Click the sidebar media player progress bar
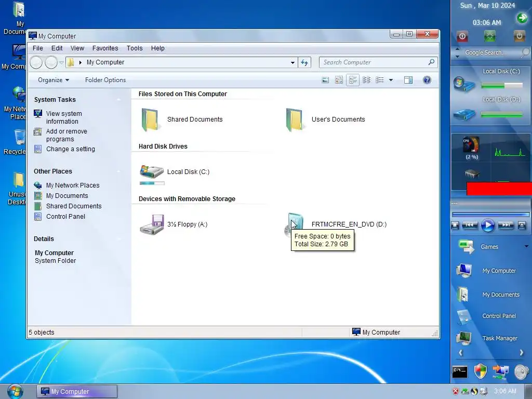This screenshot has height=399, width=532. click(490, 215)
